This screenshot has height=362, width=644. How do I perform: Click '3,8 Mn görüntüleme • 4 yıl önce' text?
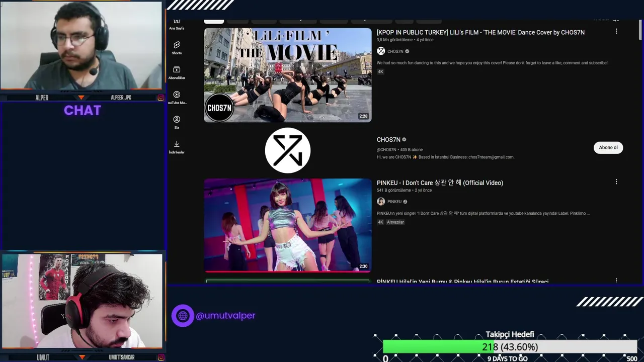click(x=405, y=40)
